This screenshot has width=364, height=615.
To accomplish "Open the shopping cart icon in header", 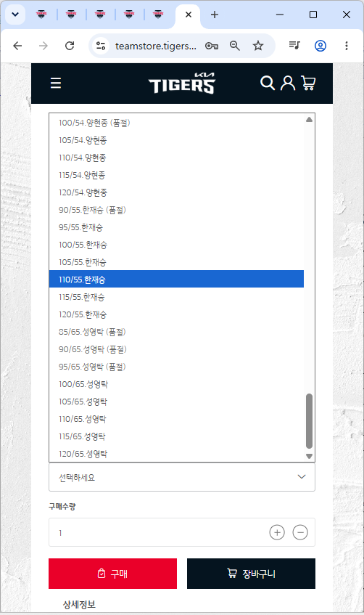I will (x=308, y=83).
